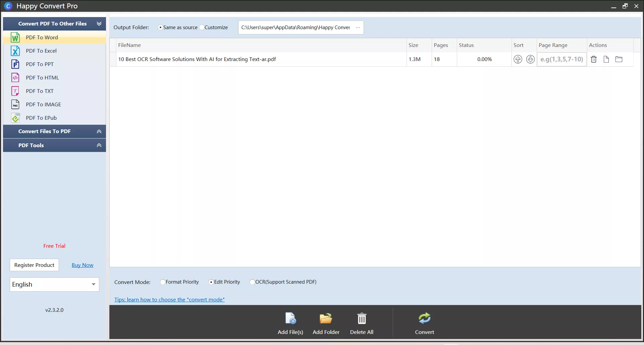Click the Add Folder icon

[326, 318]
